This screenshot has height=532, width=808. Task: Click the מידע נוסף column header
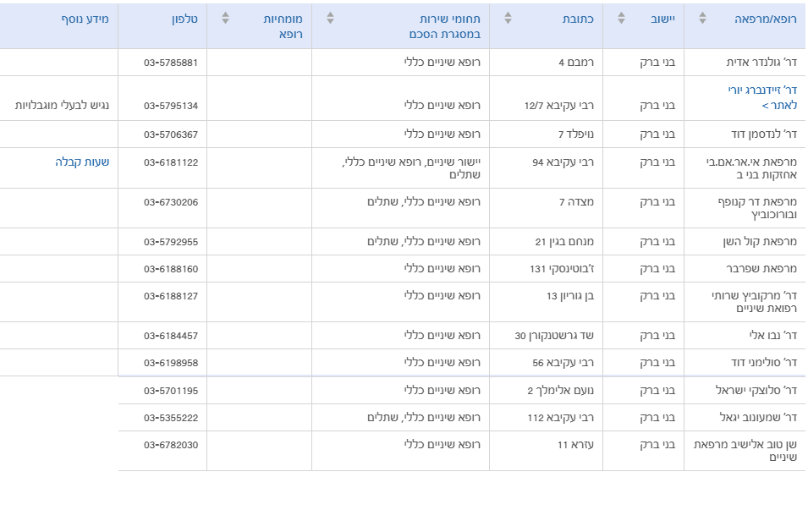tap(85, 18)
